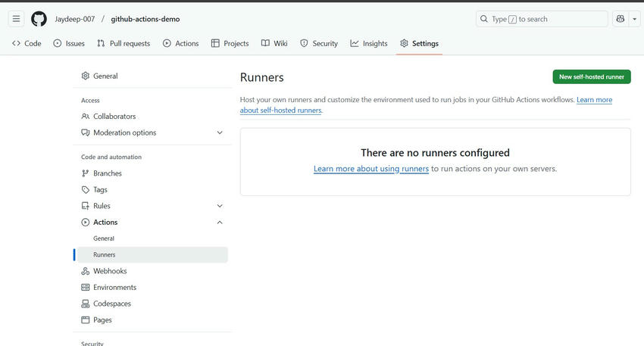Open Moderation options section
Viewport: 644px width, 346px height.
point(152,132)
